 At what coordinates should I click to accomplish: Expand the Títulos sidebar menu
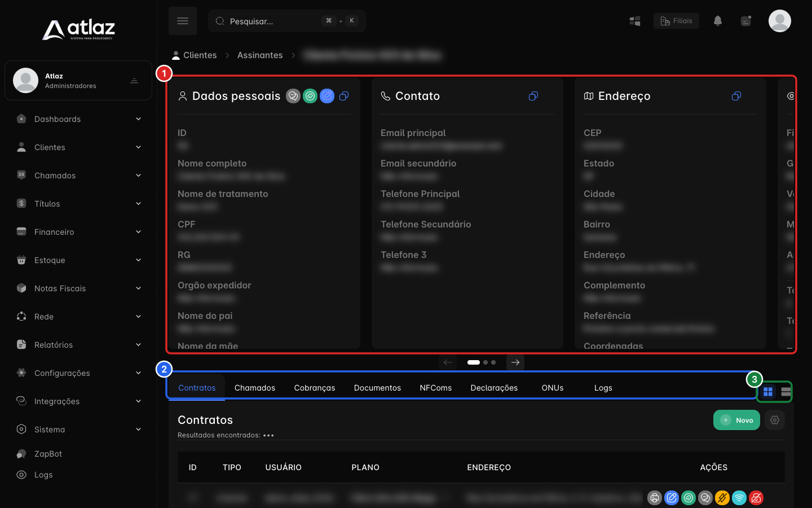[x=79, y=204]
